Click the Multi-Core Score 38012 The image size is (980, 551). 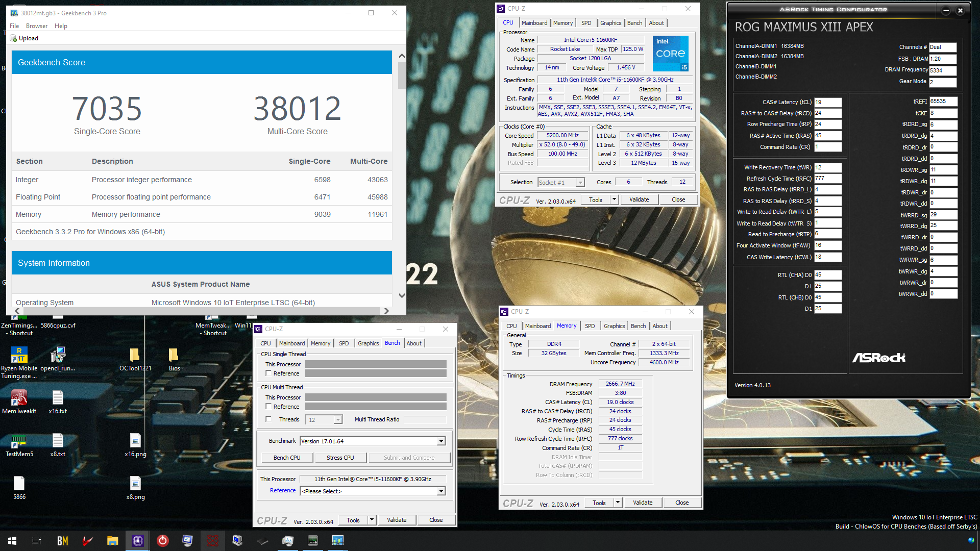[x=298, y=108]
